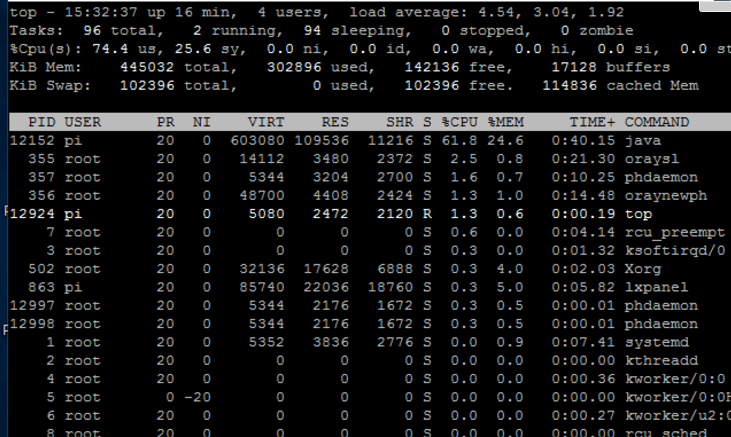
Task: Select the 102396 swap total value
Action: pyautogui.click(x=147, y=86)
